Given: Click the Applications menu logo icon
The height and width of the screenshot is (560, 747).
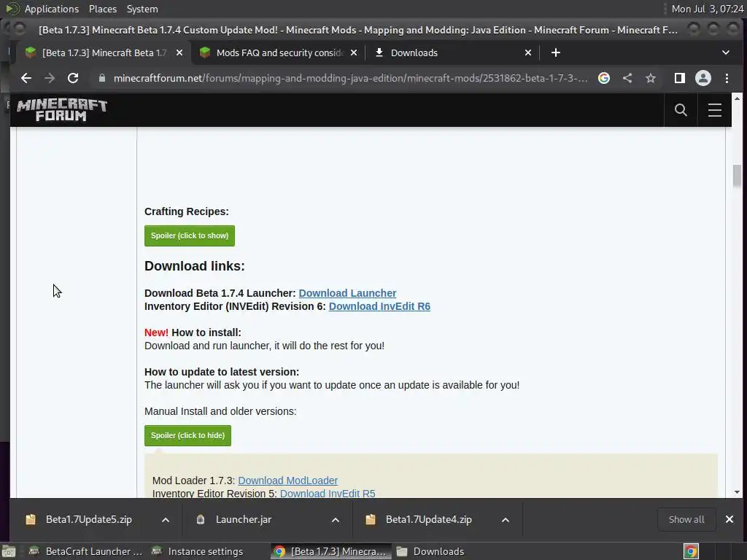Looking at the screenshot, I should click(x=12, y=9).
